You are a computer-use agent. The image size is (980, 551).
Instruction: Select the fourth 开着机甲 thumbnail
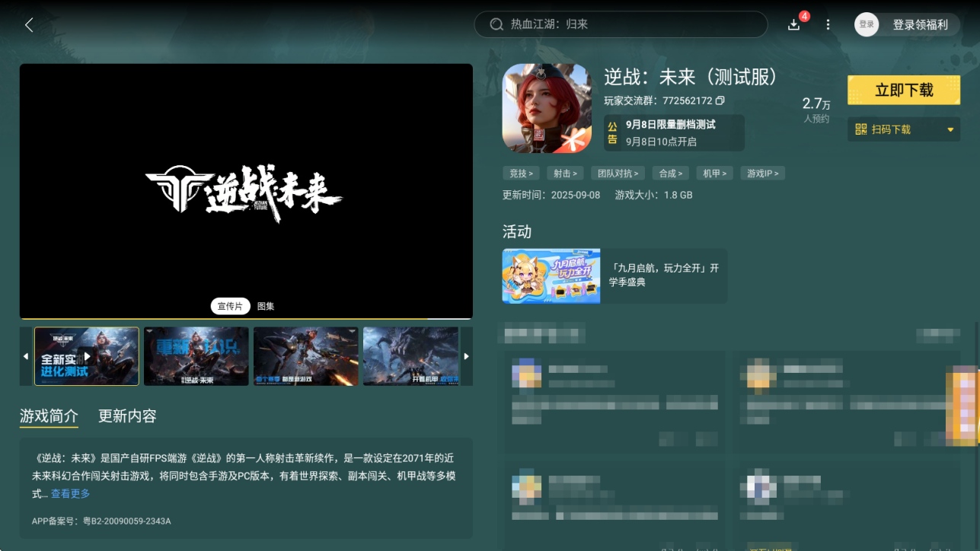(411, 356)
